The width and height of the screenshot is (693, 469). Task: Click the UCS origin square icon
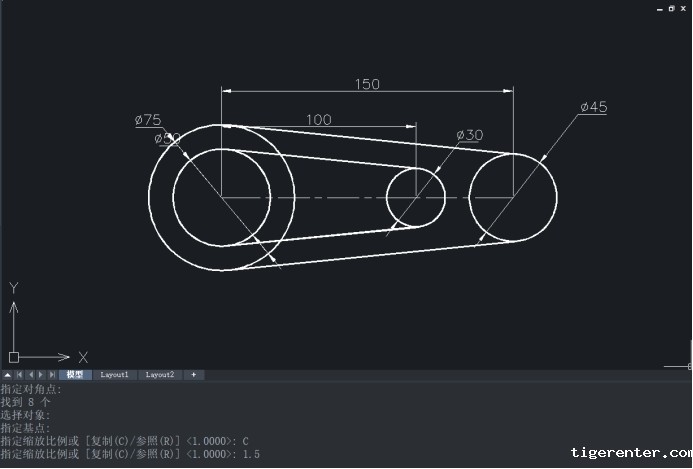(13, 356)
